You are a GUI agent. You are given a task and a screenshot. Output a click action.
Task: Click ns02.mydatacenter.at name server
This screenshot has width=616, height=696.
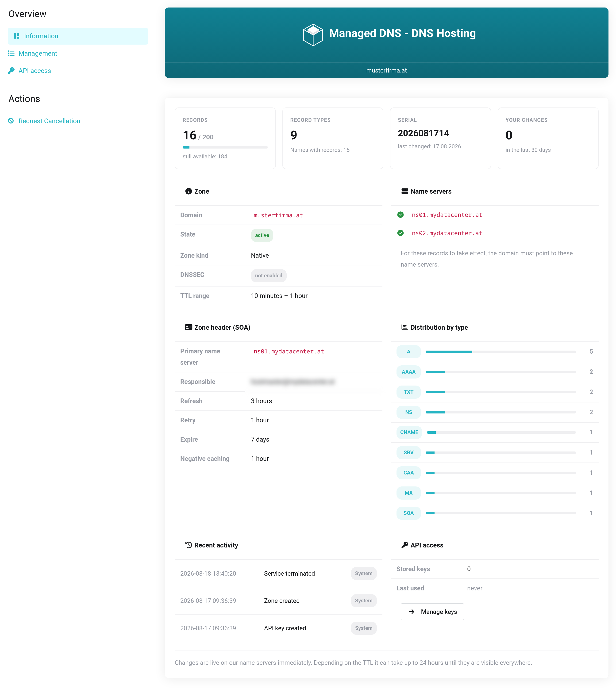click(x=447, y=233)
